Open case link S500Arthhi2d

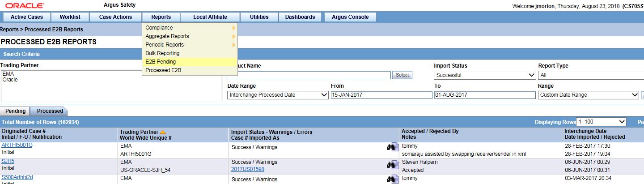[x=17, y=177]
